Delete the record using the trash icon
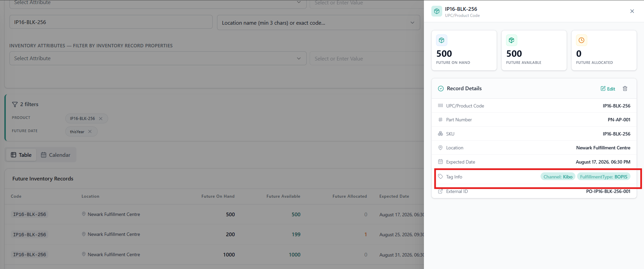This screenshot has width=644, height=269. coord(625,89)
